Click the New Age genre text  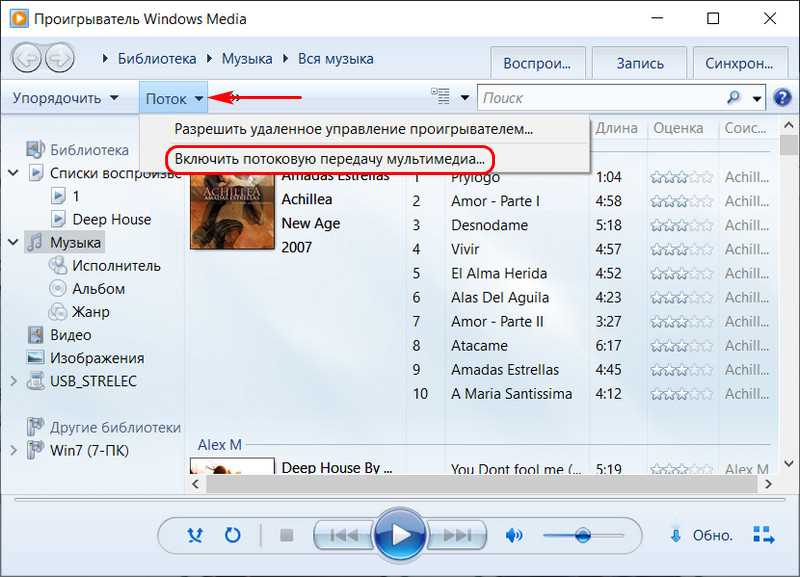311,223
